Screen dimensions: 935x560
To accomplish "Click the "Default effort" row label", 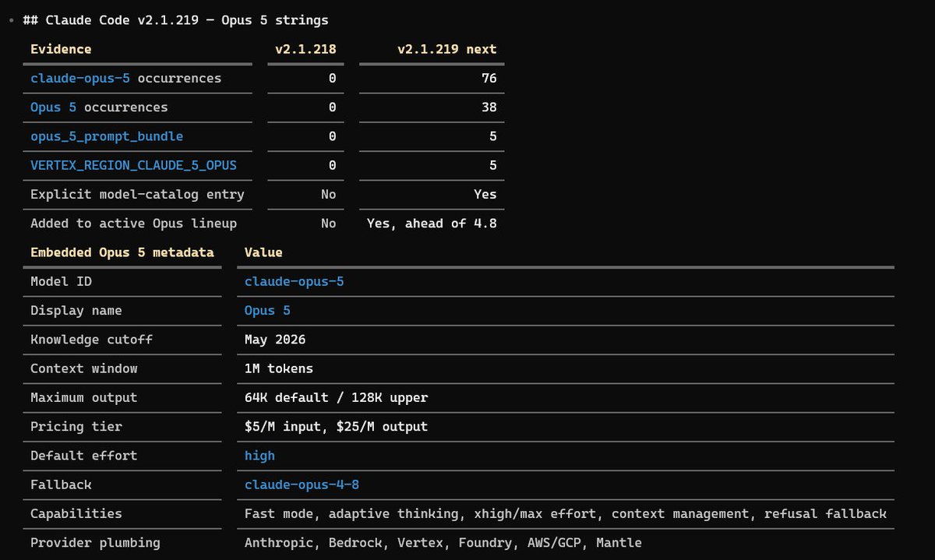I will click(83, 456).
